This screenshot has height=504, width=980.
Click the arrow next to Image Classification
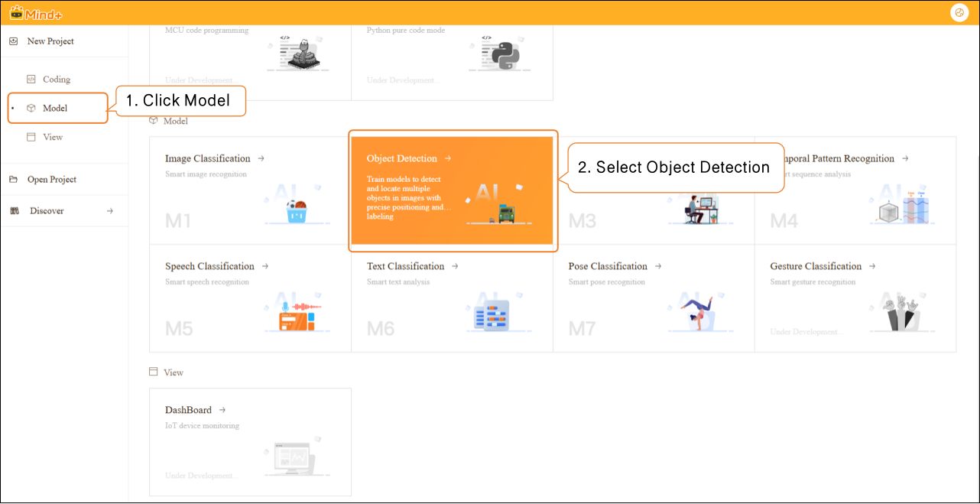point(261,159)
